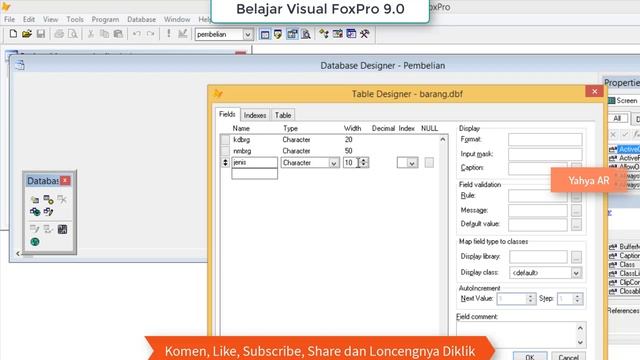
Task: Click the Redo arrow icon
Action: [150, 34]
